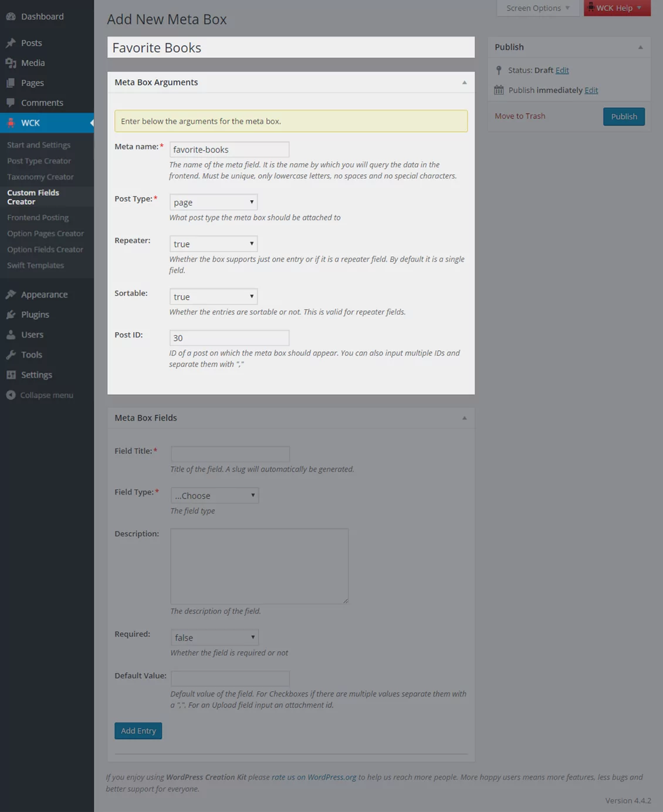Open Option Pages Creator submenu item
663x812 pixels.
[46, 234]
